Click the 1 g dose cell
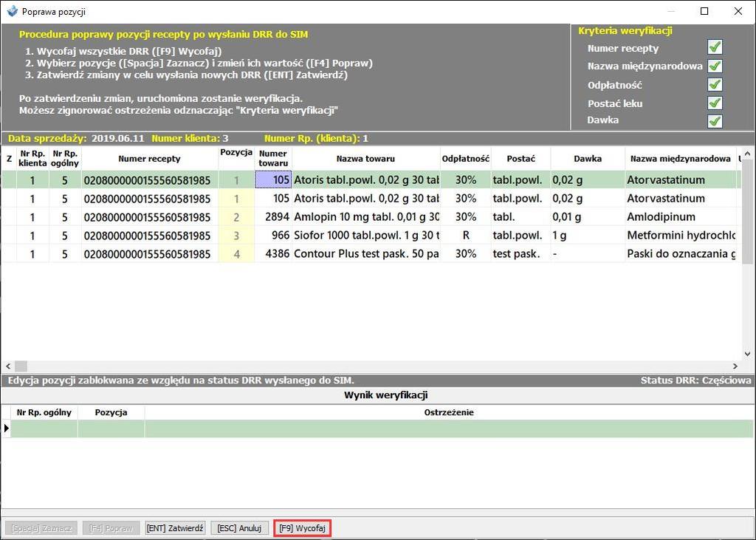The width and height of the screenshot is (756, 540). point(588,236)
